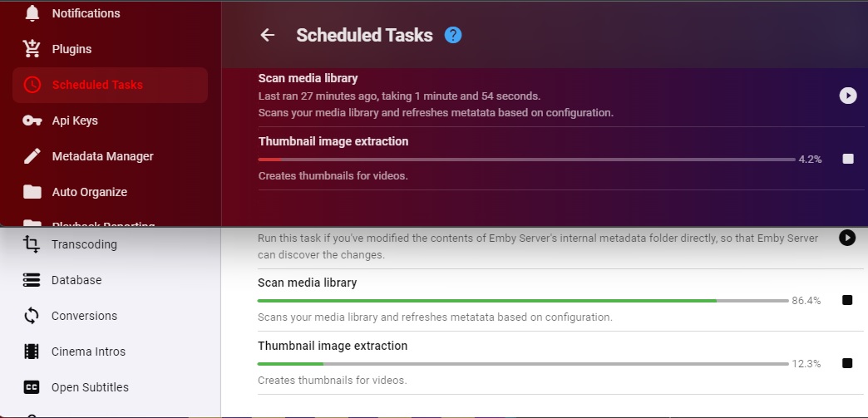Stop the Thumbnail image extraction at 12.3%
This screenshot has width=868, height=418.
click(847, 363)
